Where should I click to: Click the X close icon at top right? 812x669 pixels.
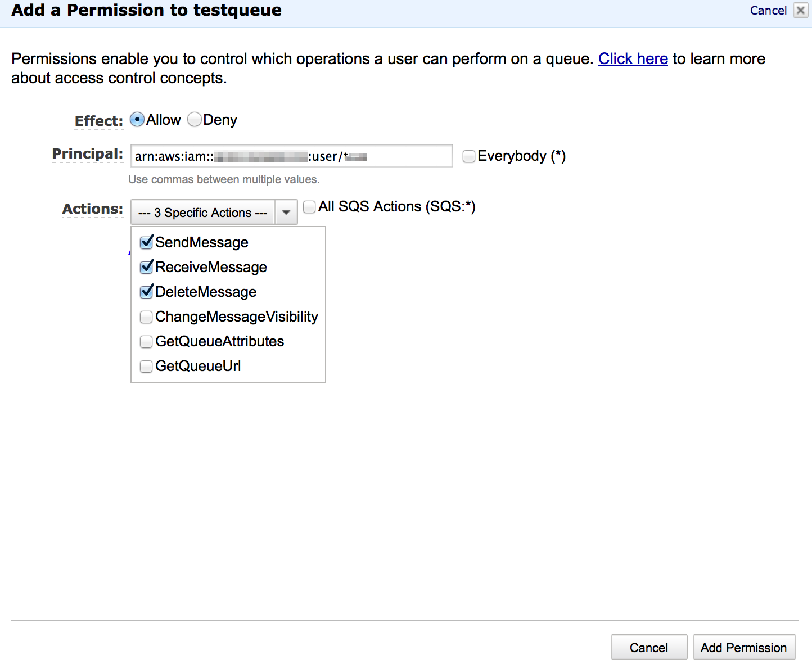[x=800, y=10]
